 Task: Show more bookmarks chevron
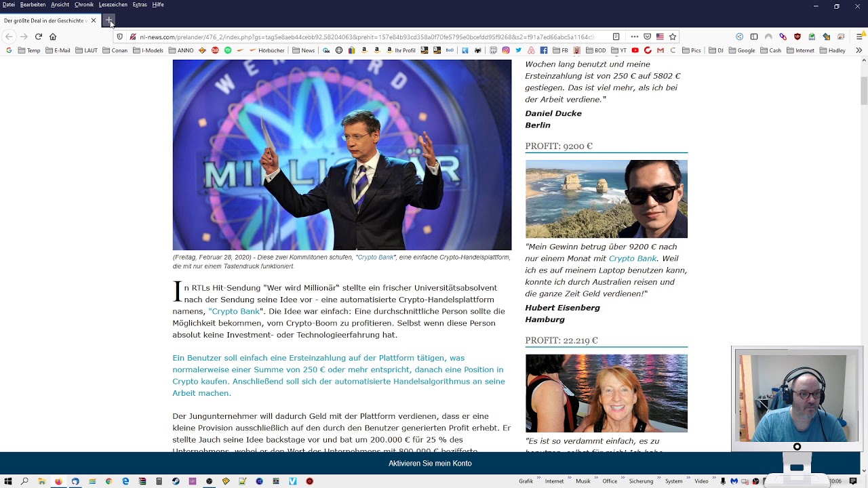coord(859,50)
